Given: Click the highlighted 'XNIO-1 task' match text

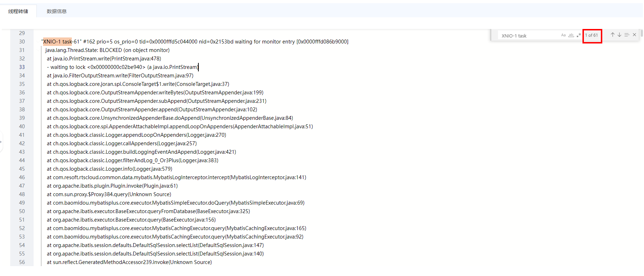Looking at the screenshot, I should pos(57,42).
